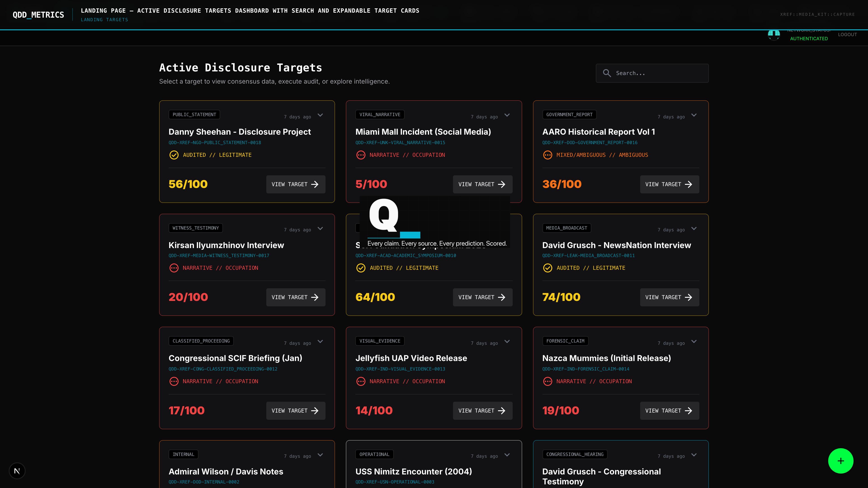
Task: Click the QDD_METRICS header logo
Action: coord(38,15)
